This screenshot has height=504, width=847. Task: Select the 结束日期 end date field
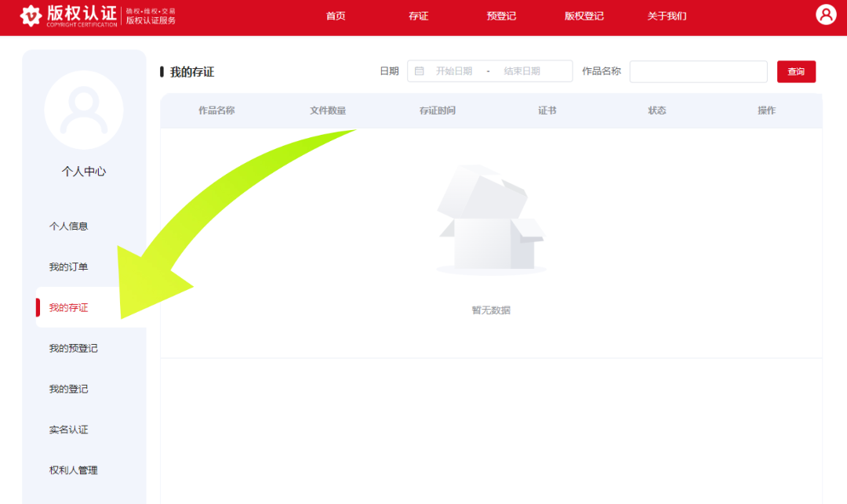[522, 71]
